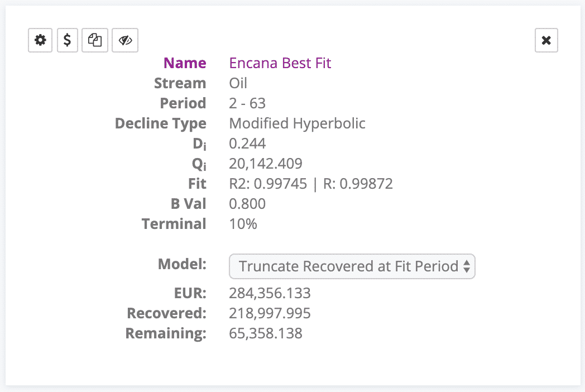Click the Qi value 20,142.409

tap(266, 164)
